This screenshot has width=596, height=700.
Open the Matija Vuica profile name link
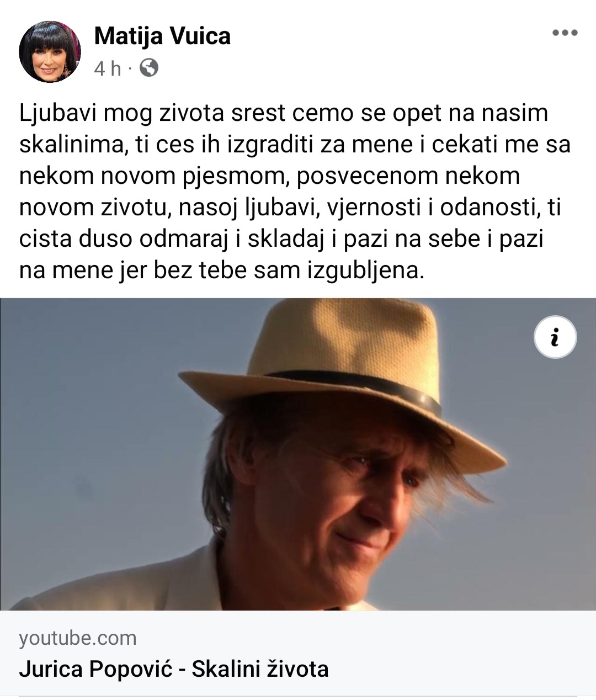click(162, 36)
